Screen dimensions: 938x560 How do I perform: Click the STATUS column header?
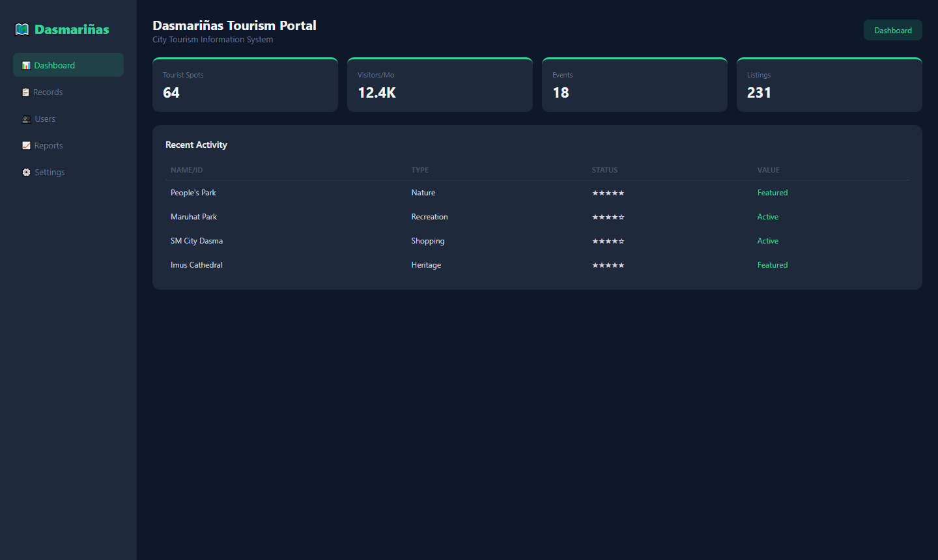pyautogui.click(x=604, y=170)
